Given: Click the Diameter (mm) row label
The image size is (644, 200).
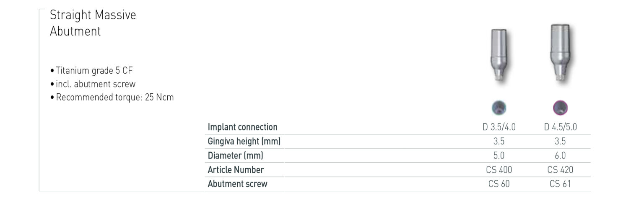Looking at the screenshot, I should pos(235,156).
